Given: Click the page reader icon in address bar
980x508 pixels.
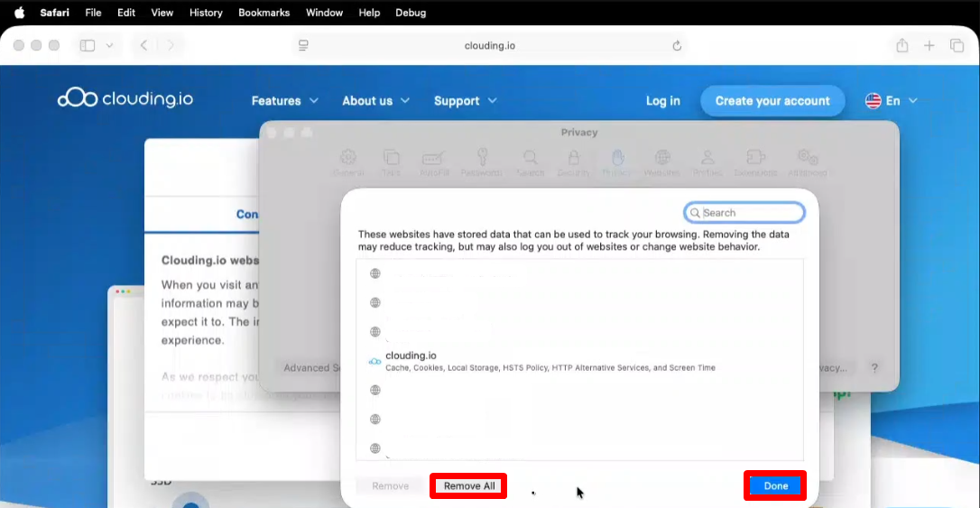Looking at the screenshot, I should (x=303, y=45).
